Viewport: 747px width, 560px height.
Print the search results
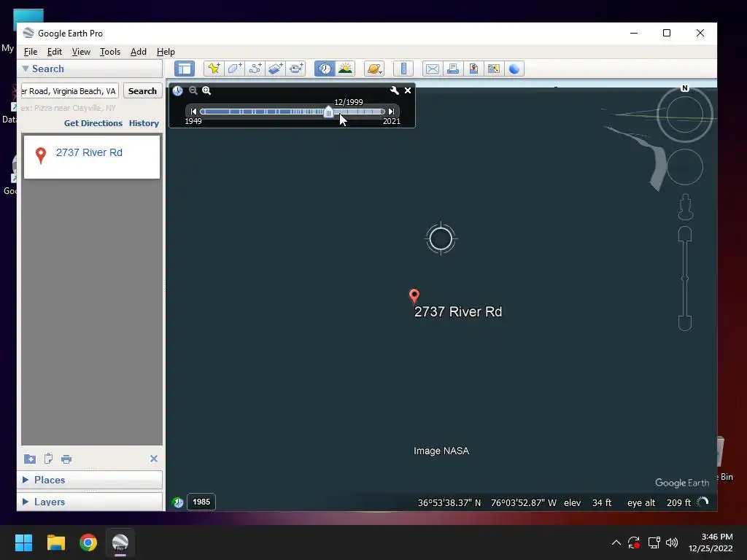[66, 459]
